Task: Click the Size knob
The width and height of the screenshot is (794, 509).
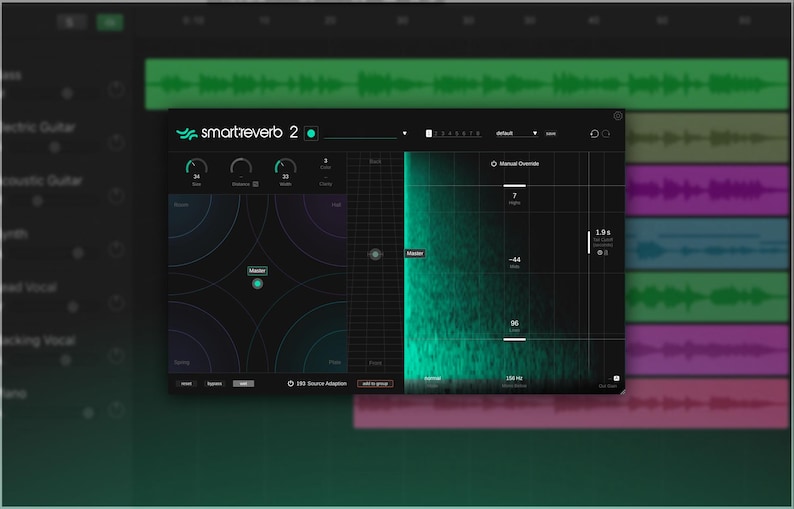Action: tap(196, 168)
